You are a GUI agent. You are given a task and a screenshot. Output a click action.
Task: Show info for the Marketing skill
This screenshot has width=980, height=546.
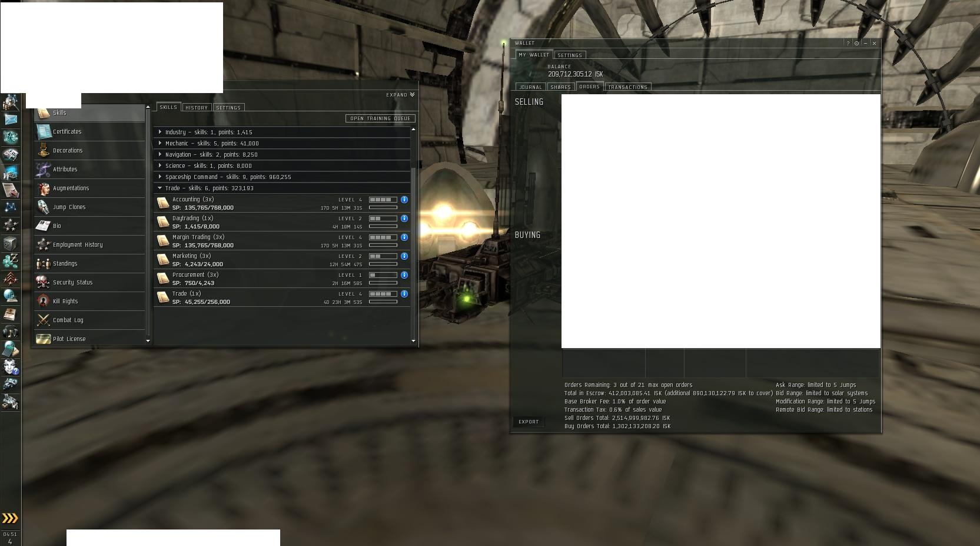coord(404,256)
